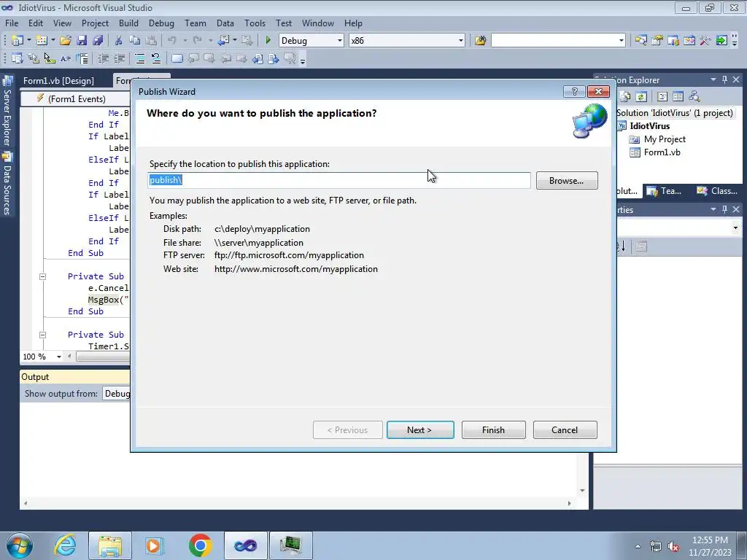
Task: Open the Show output from dropdown
Action: click(x=117, y=393)
